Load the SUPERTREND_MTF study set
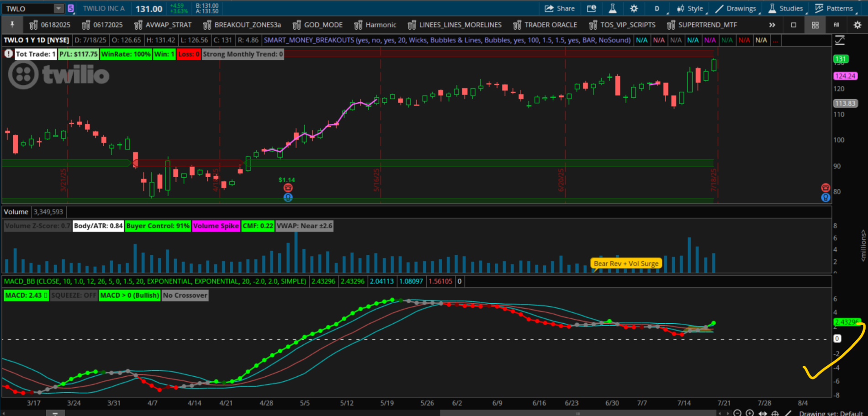This screenshot has height=416, width=868. pos(702,25)
